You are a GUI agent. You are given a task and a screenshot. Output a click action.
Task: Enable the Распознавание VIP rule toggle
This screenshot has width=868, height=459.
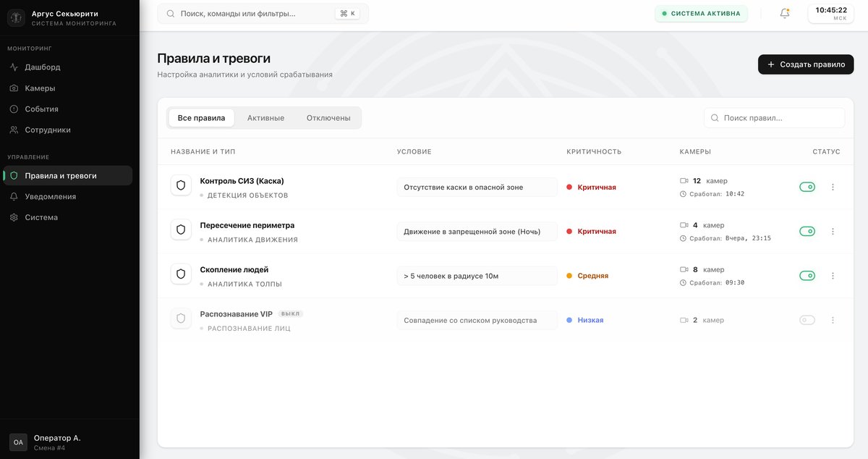coord(807,320)
